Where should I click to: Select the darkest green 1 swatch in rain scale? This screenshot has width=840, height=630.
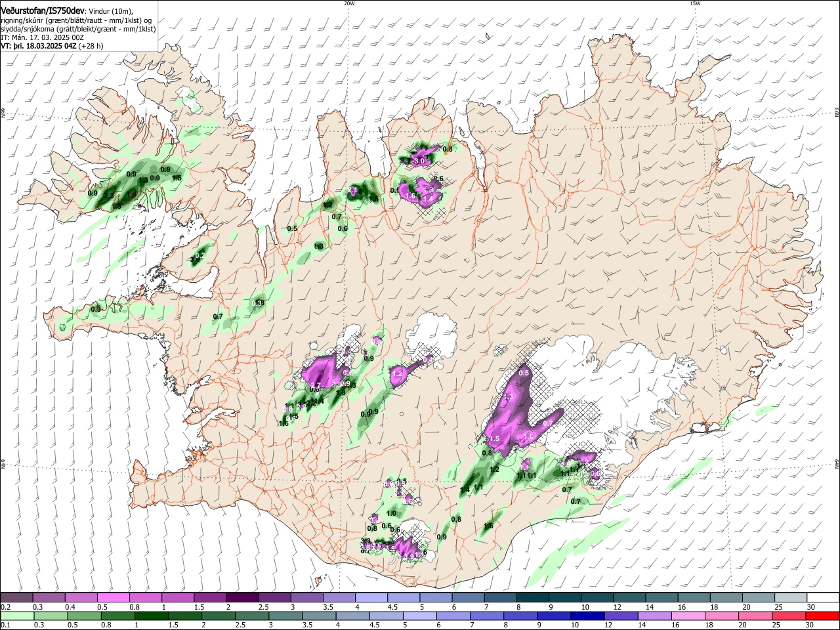(x=151, y=616)
